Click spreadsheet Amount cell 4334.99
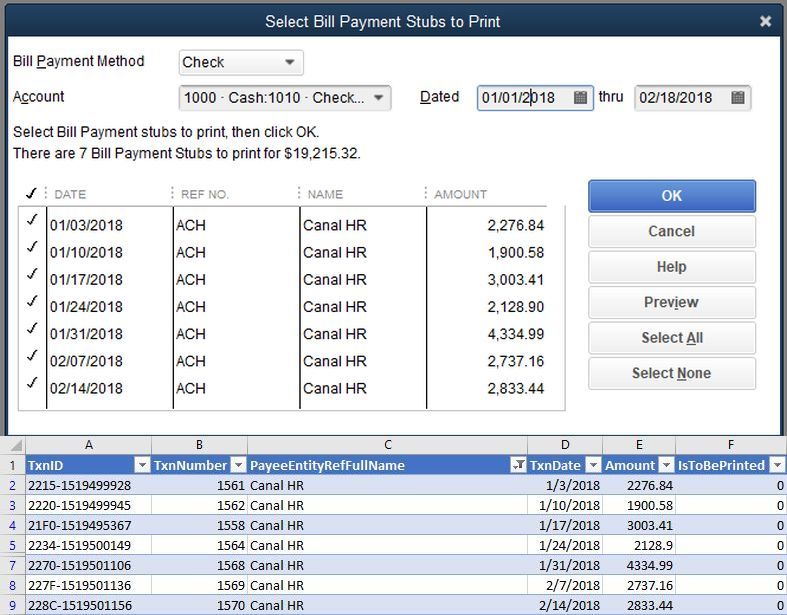The image size is (787, 615). click(639, 565)
